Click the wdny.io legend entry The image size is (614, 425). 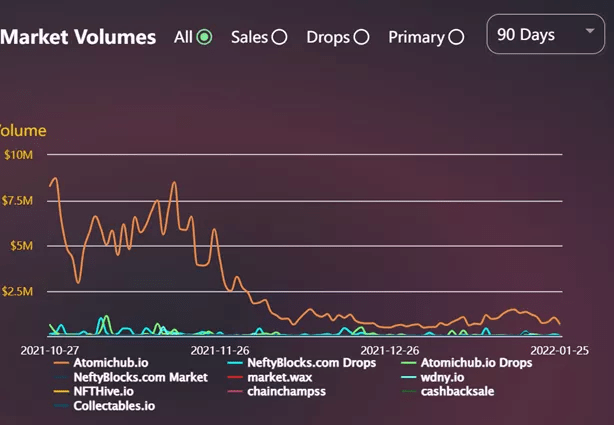442,377
